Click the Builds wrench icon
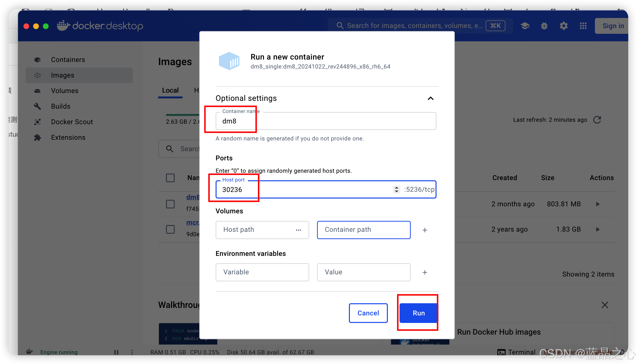The height and width of the screenshot is (364, 637). click(x=37, y=106)
